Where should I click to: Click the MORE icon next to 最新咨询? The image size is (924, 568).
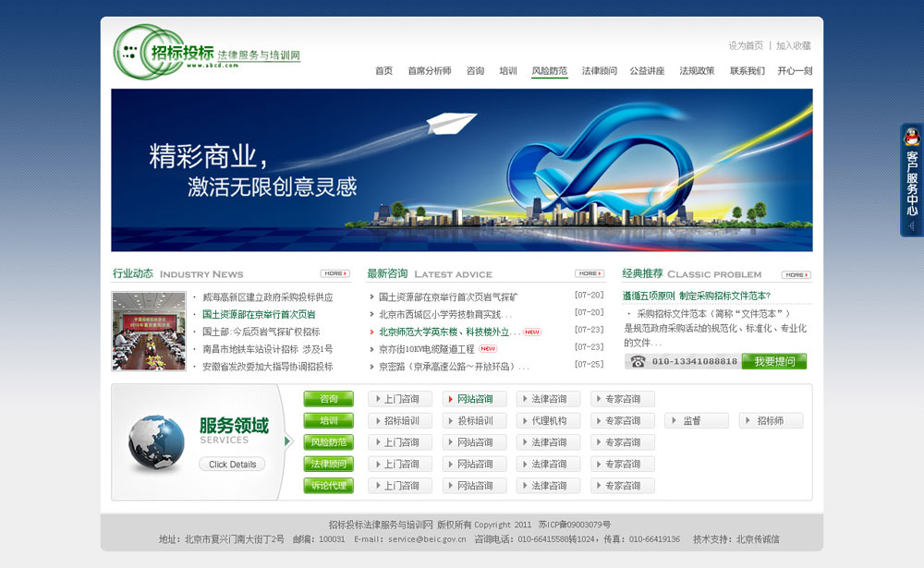(589, 273)
